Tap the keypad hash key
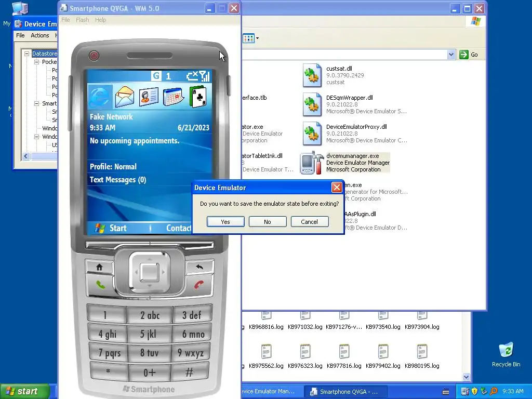This screenshot has width=532, height=399. (189, 372)
